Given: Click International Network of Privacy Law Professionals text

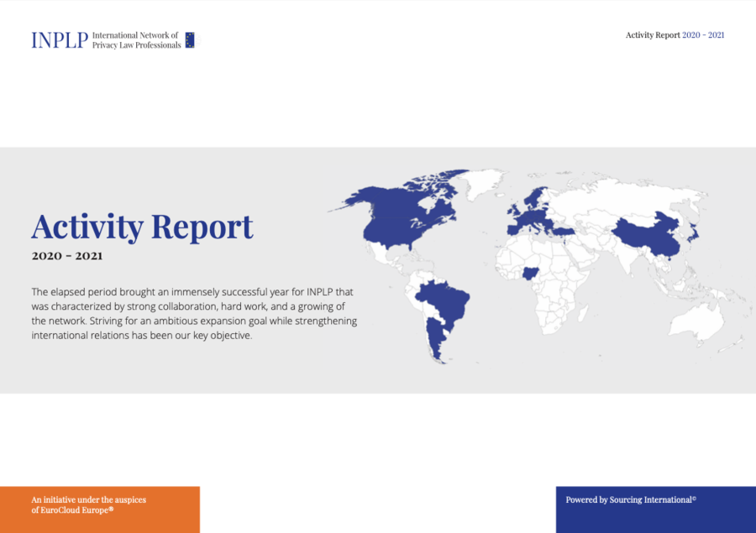Looking at the screenshot, I should coord(136,40).
